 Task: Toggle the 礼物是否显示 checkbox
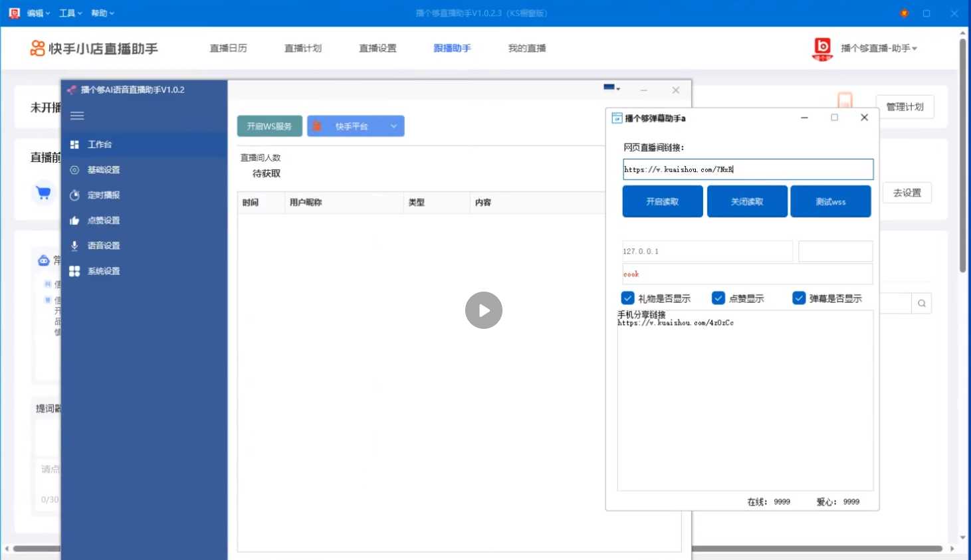(x=628, y=298)
